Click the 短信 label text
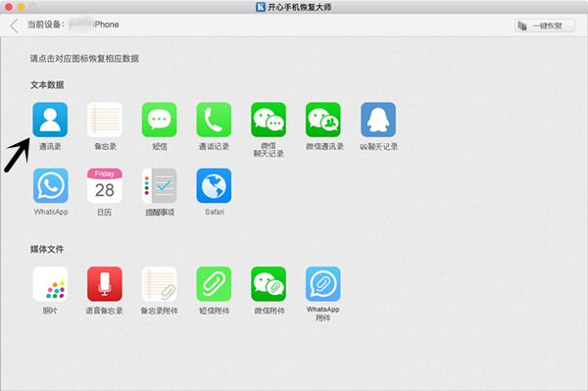 pyautogui.click(x=160, y=146)
